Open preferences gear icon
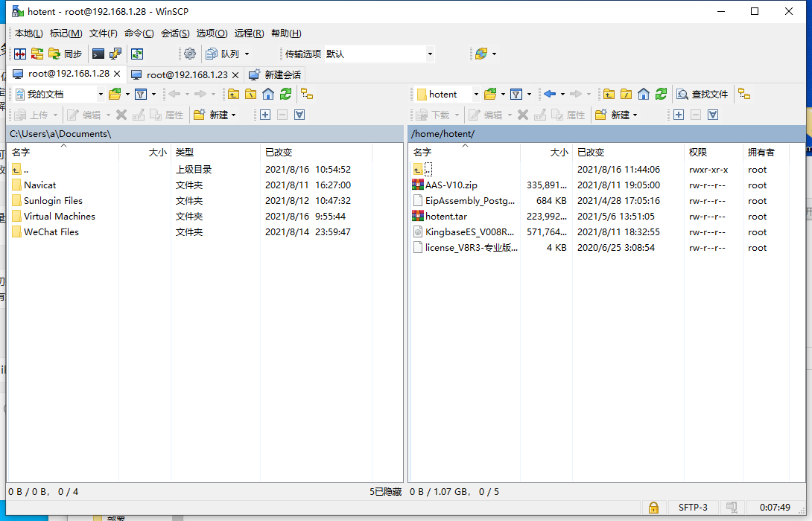Screen dimensions: 812x521 [x=190, y=54]
